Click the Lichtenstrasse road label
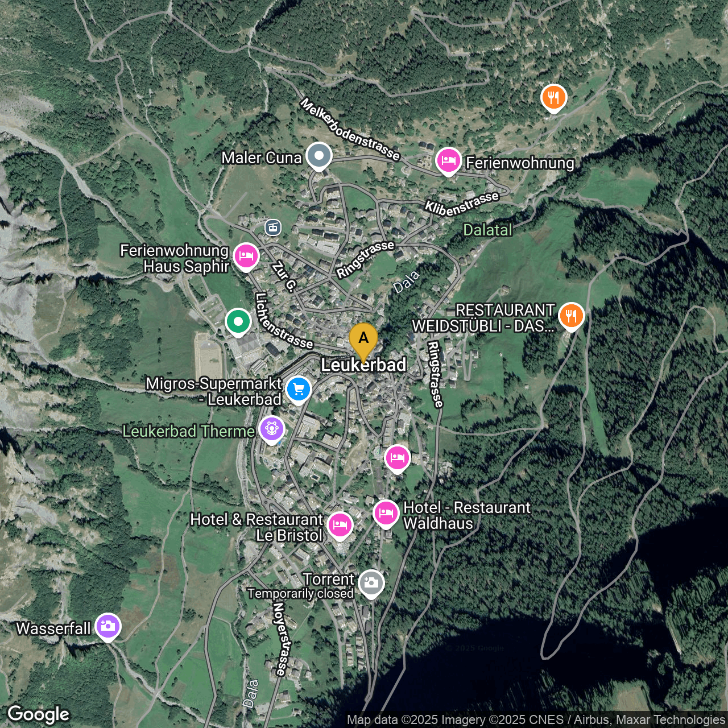 click(x=284, y=321)
